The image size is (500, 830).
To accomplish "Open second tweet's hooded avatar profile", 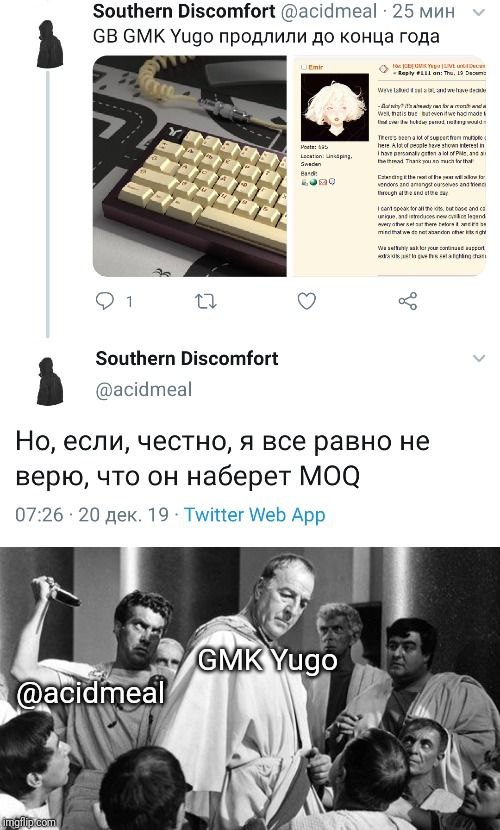I will (x=50, y=381).
